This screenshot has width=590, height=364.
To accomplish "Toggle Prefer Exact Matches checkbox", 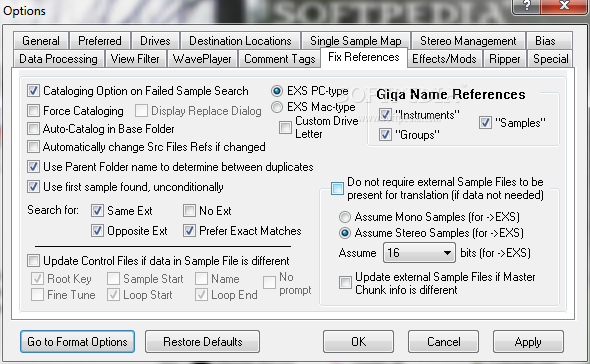I will (x=189, y=230).
